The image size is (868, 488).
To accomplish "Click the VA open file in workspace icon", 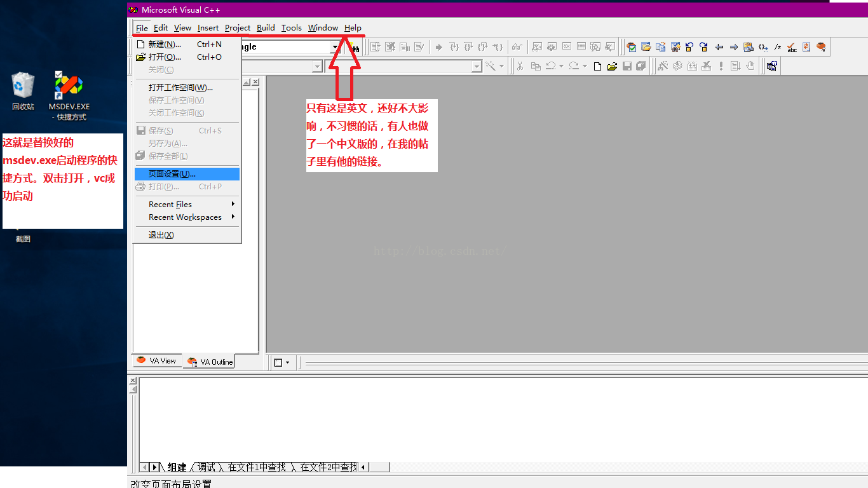I will coord(646,47).
